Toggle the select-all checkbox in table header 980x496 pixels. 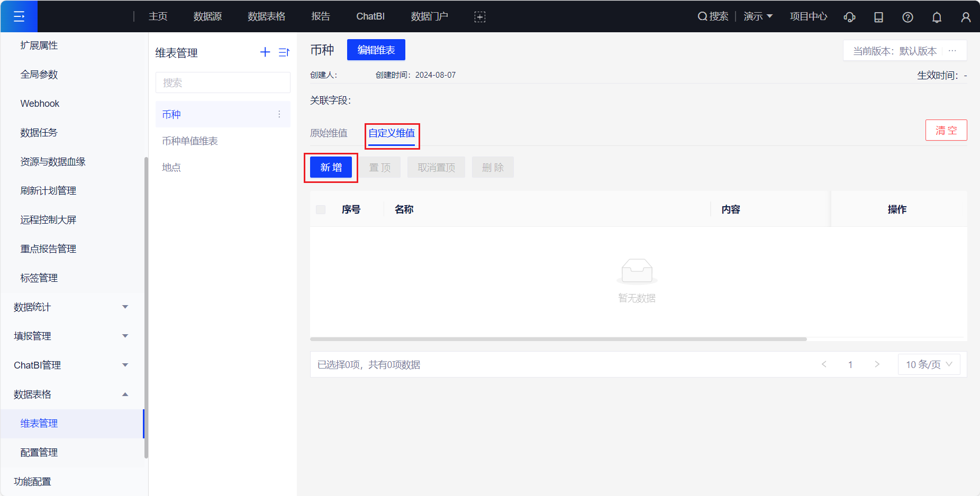pyautogui.click(x=321, y=209)
